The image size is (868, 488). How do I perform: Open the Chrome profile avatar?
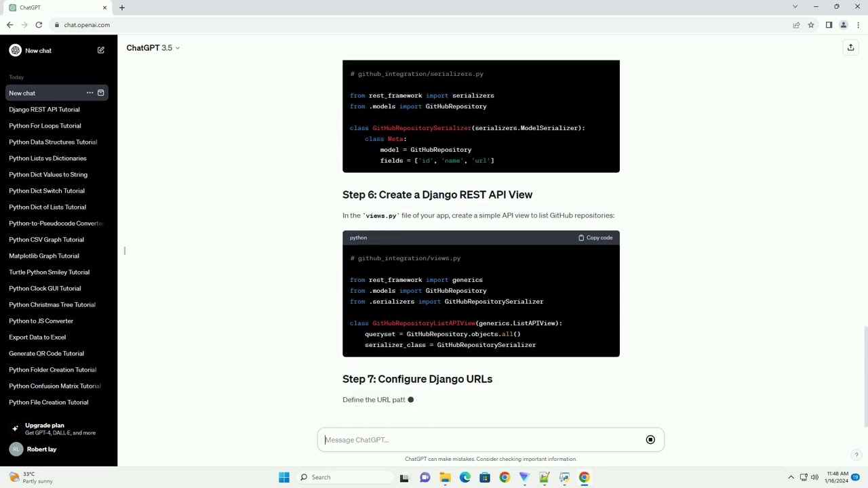pyautogui.click(x=844, y=25)
